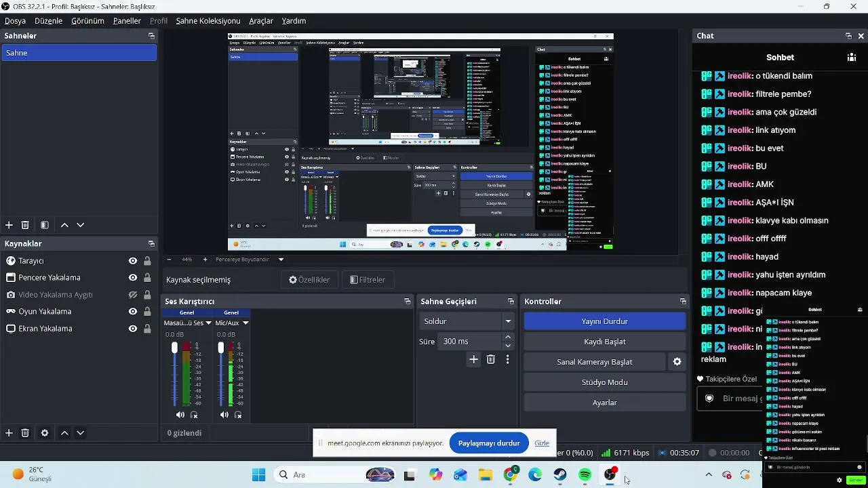Mute the Mic/Aux audio channel
This screenshot has width=868, height=488.
[x=224, y=415]
